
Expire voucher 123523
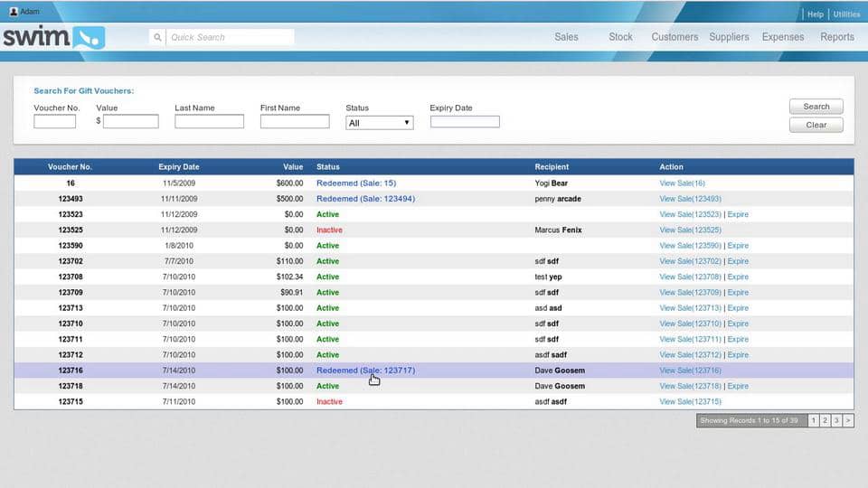point(738,214)
